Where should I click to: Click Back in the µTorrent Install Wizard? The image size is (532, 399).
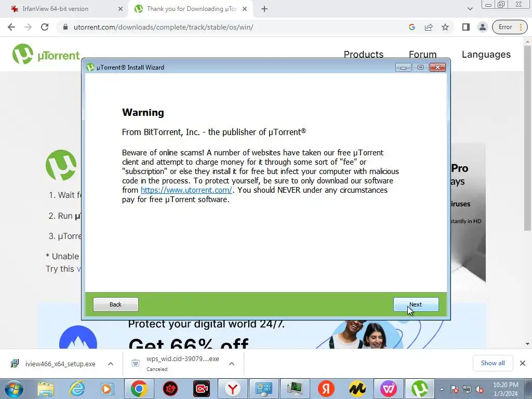[116, 304]
